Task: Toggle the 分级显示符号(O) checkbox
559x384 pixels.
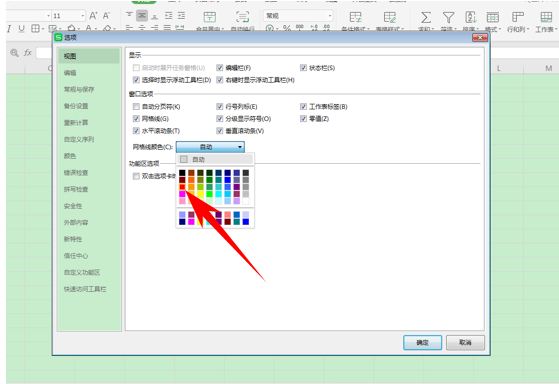Action: [x=220, y=119]
